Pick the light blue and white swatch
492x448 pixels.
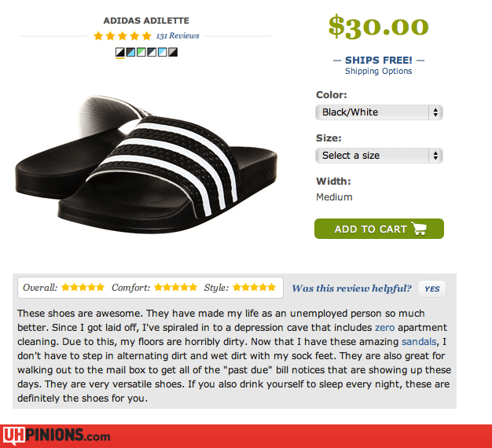pos(163,53)
